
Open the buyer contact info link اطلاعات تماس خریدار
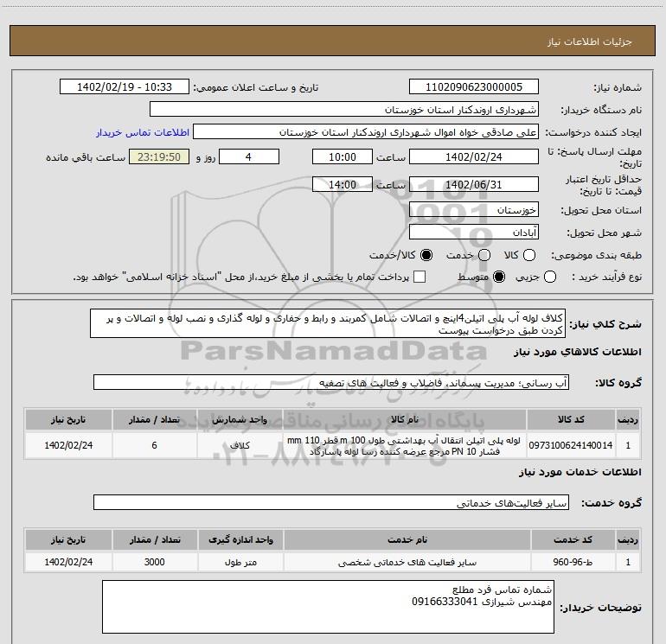pyautogui.click(x=143, y=132)
